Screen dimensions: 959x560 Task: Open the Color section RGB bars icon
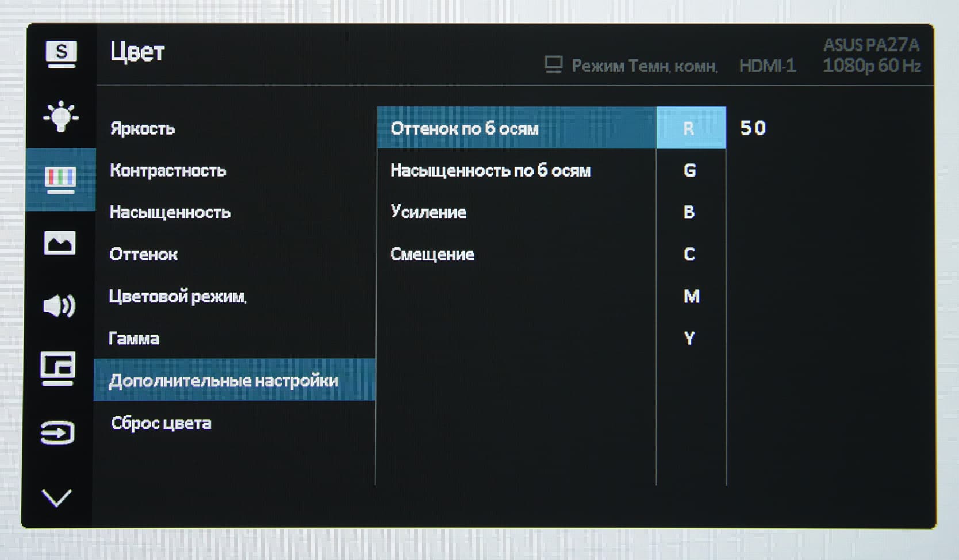click(x=60, y=179)
